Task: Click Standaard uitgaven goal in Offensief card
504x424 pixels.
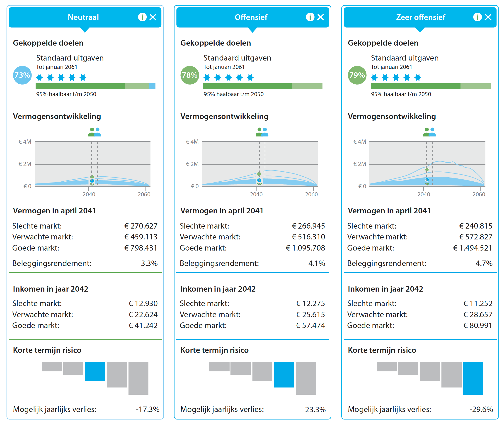Action: point(237,58)
